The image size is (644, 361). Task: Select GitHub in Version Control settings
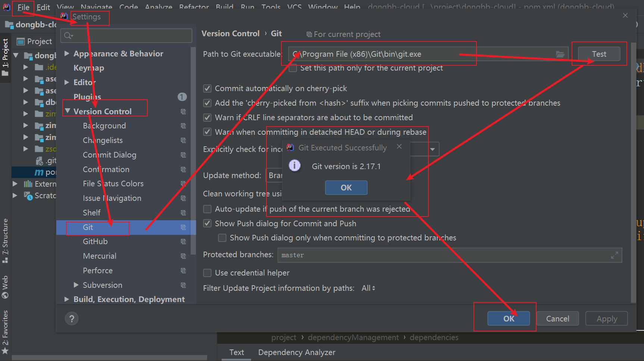(x=95, y=242)
